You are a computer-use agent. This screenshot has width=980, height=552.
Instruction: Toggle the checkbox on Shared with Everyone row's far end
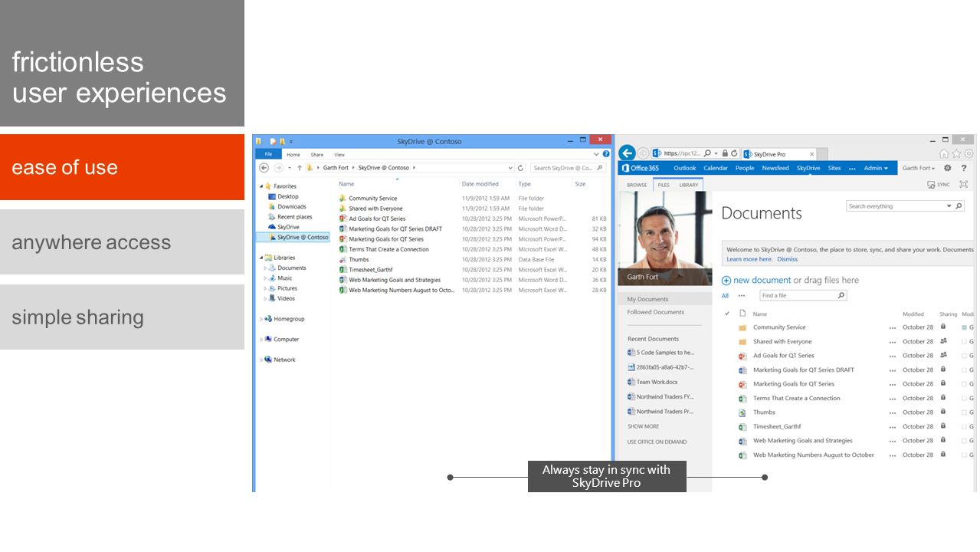click(964, 342)
